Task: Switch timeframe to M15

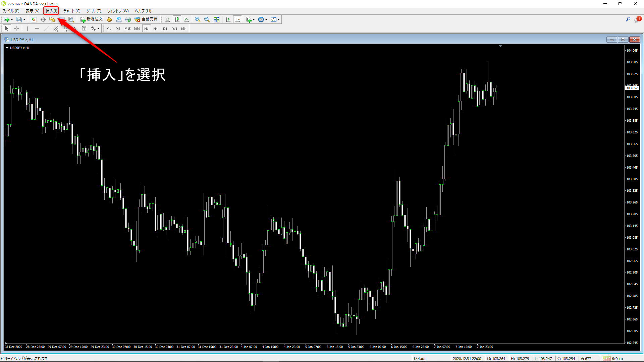Action: [127, 29]
